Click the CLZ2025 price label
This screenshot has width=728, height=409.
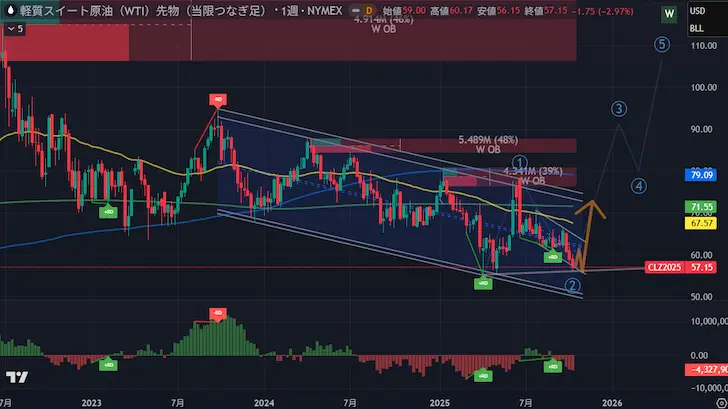coord(663,268)
